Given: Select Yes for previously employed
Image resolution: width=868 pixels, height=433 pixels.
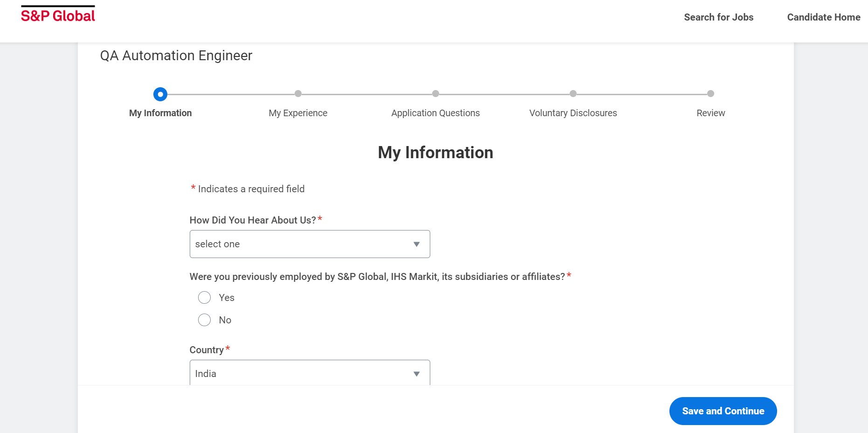Looking at the screenshot, I should pyautogui.click(x=204, y=298).
